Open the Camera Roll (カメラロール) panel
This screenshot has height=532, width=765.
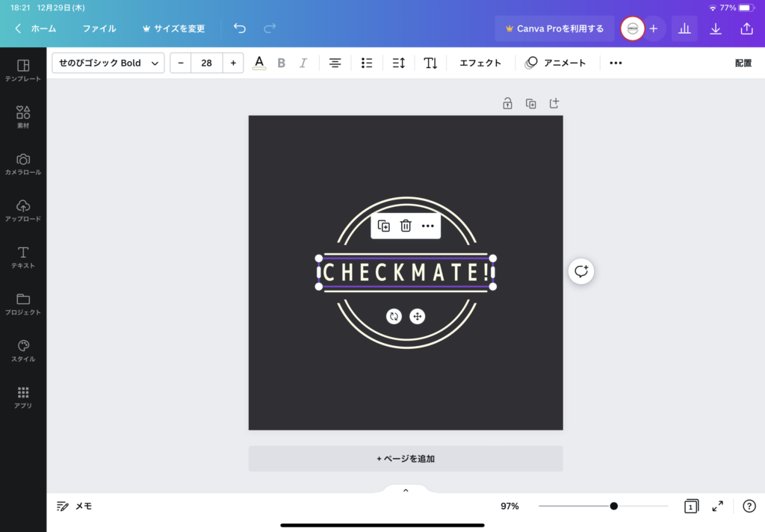click(x=23, y=164)
